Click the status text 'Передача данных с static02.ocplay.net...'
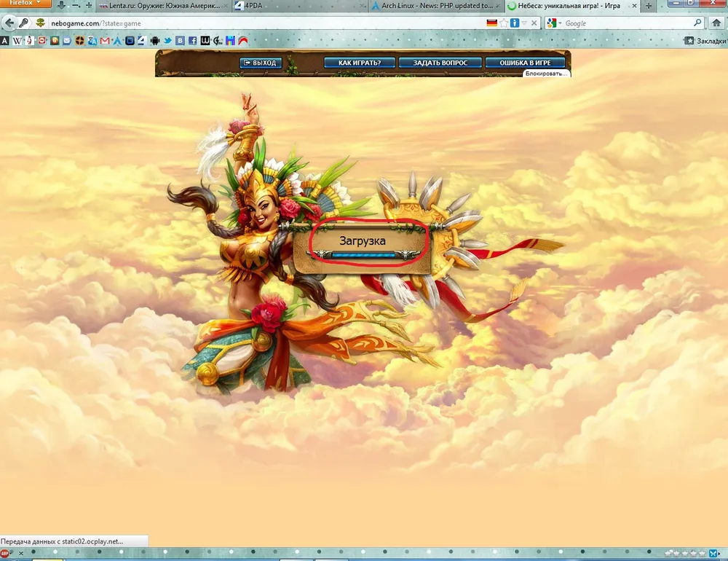Image resolution: width=728 pixels, height=561 pixels. pyautogui.click(x=62, y=541)
